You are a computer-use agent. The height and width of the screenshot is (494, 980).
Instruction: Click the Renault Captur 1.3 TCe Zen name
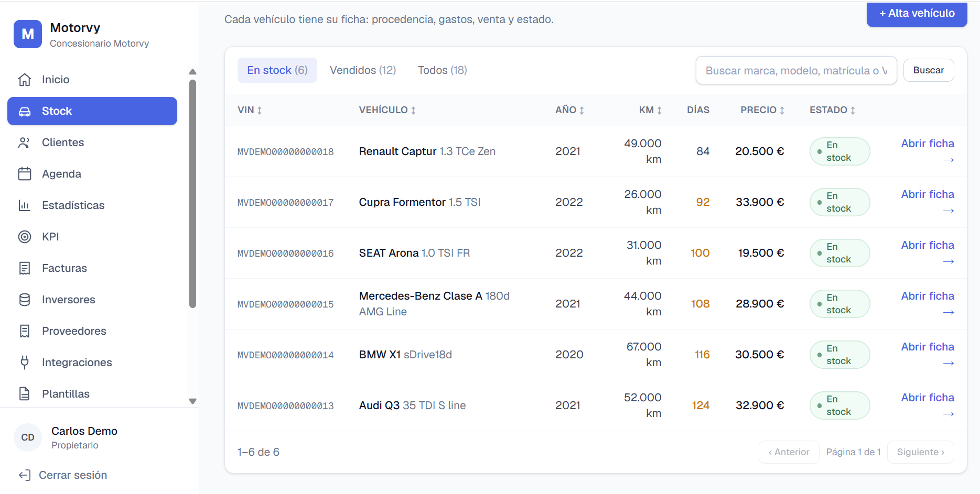pos(427,151)
